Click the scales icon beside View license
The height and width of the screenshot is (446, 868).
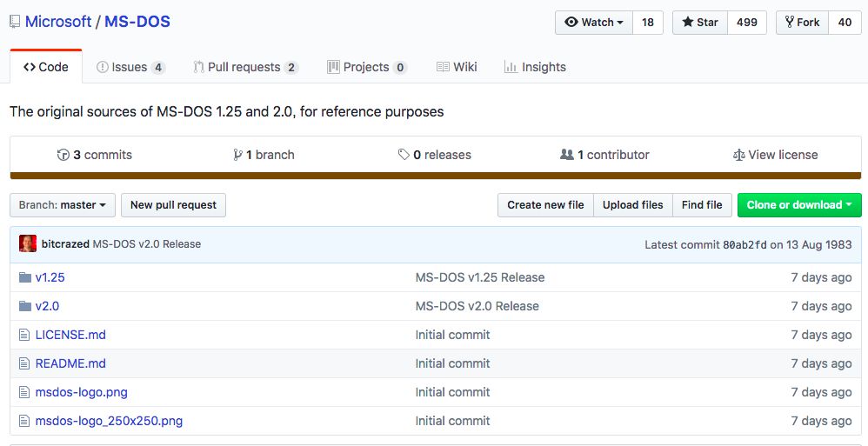(x=738, y=155)
